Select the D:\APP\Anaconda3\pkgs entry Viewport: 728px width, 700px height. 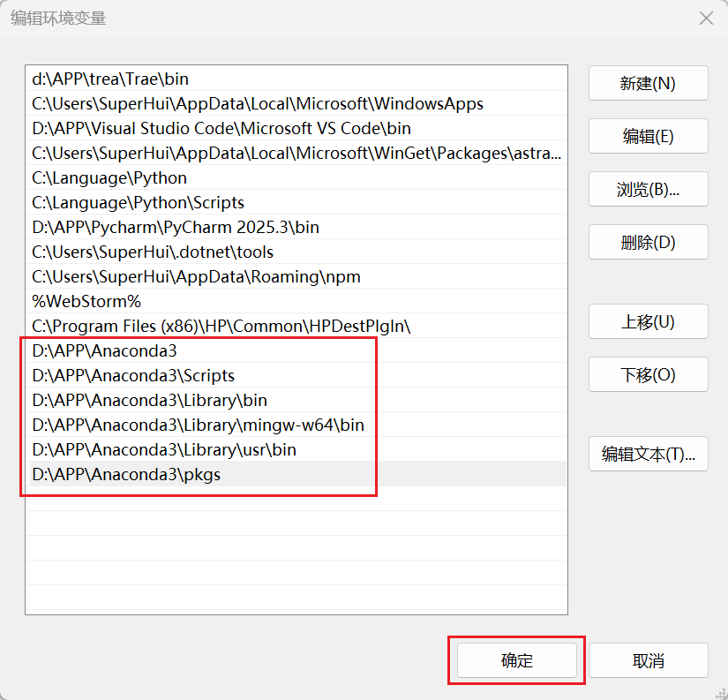point(296,474)
